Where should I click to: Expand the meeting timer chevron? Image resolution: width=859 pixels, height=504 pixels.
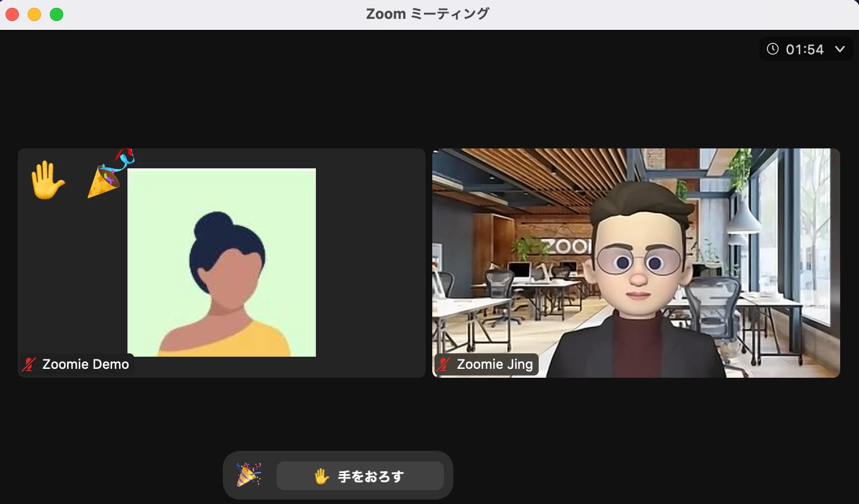click(840, 49)
